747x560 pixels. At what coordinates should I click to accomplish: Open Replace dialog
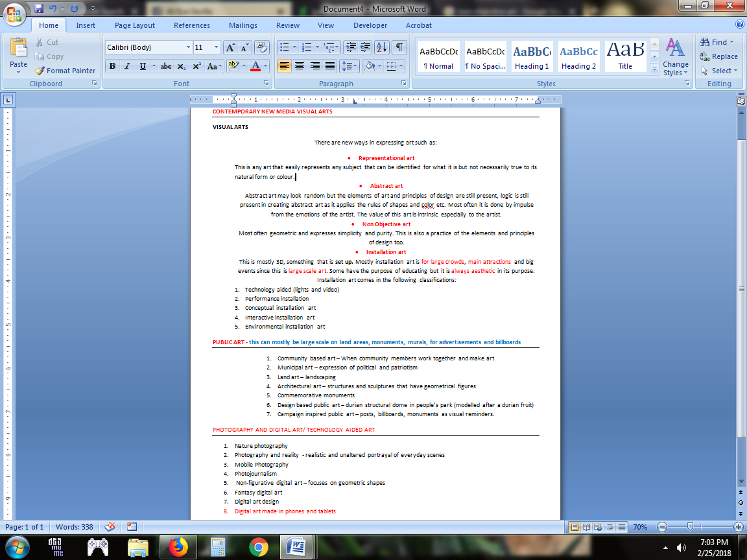[x=719, y=56]
